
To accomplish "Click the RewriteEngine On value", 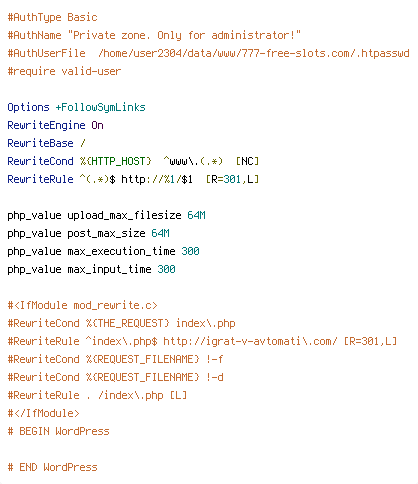I will (x=97, y=125).
